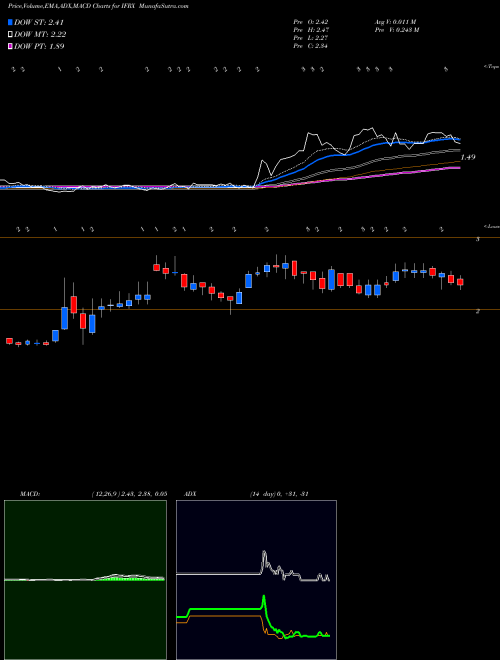
Task: Click the 'Pre O: 2.42' open value
Action: click(311, 21)
